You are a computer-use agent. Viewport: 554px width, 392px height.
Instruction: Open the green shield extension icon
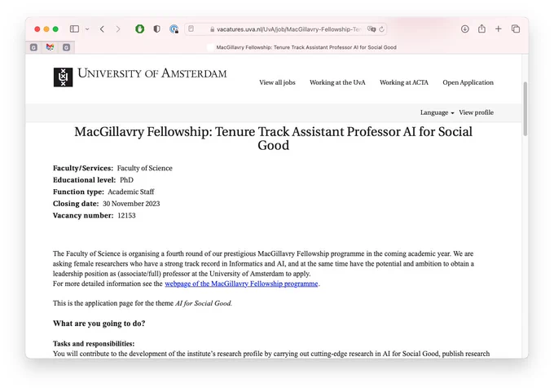click(140, 29)
